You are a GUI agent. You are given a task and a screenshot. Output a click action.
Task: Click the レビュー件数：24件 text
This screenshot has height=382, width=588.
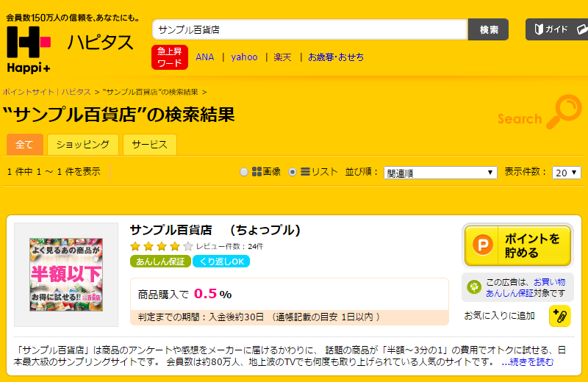coord(230,246)
